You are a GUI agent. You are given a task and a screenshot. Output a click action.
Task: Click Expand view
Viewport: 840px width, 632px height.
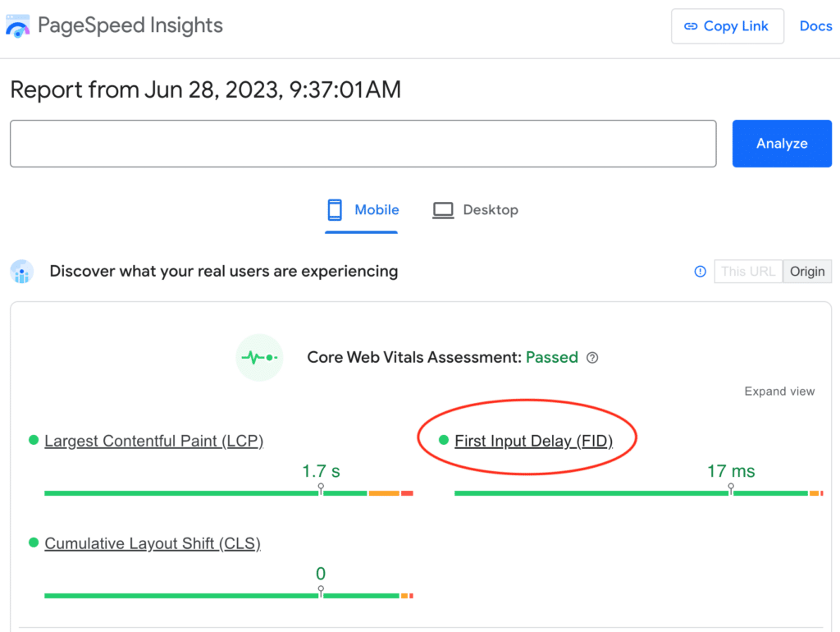[x=779, y=392]
